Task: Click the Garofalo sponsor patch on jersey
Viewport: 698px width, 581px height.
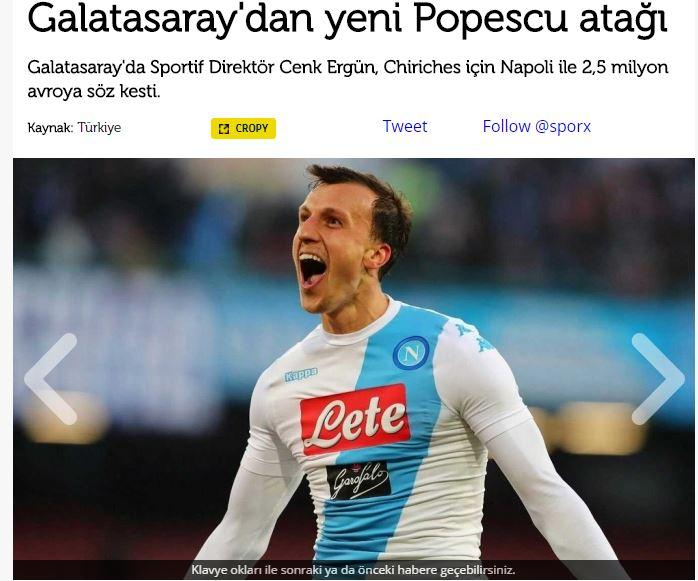Action: click(359, 480)
